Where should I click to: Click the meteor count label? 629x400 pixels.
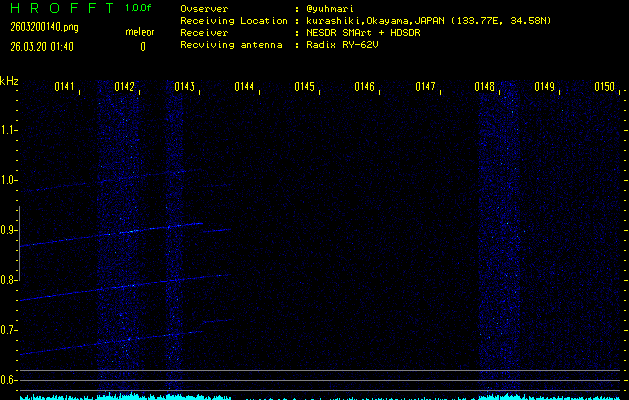pos(140,32)
